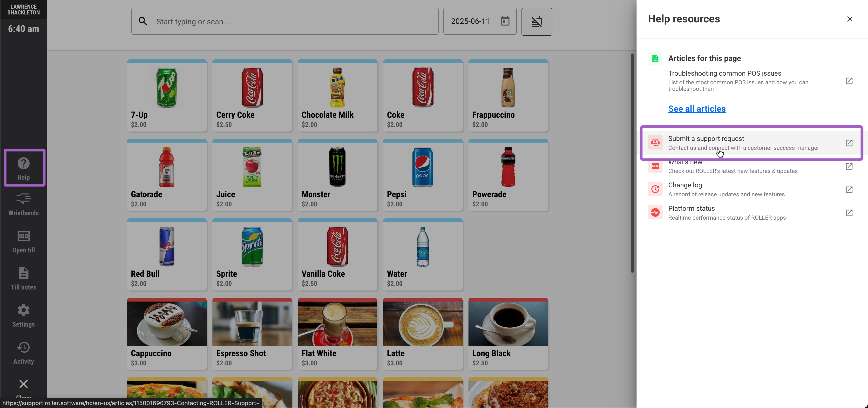Click the product list scrollbar
The width and height of the screenshot is (868, 408).
pos(632,163)
